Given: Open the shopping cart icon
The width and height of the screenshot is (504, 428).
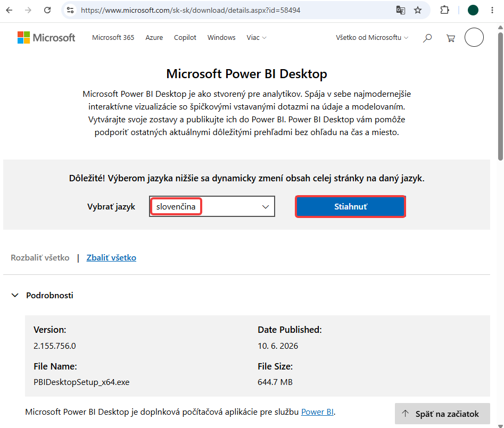Looking at the screenshot, I should click(451, 38).
